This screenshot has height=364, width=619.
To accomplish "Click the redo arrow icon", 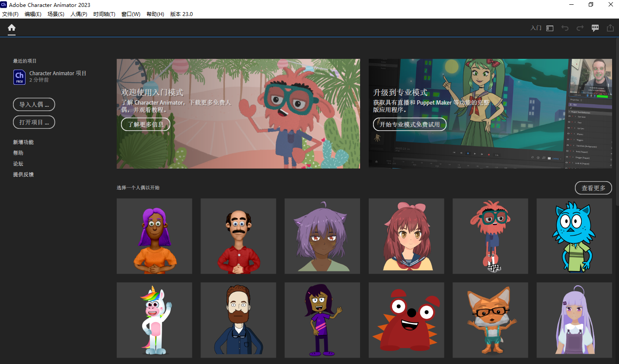I will (x=580, y=28).
